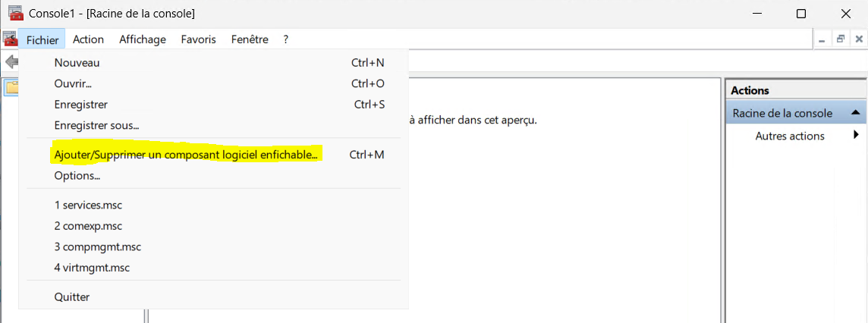Viewport: 868px width, 323px height.
Task: Open the Fenêtre menu
Action: tap(250, 39)
